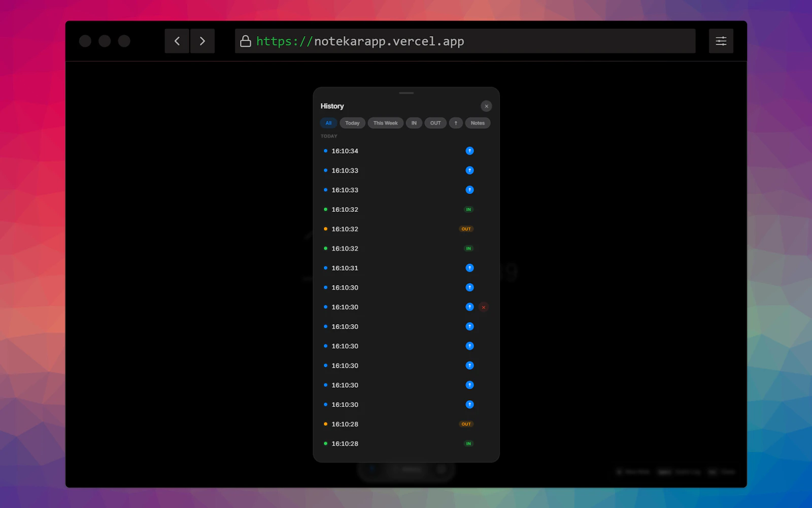Go back with the browser back arrow
The image size is (812, 508).
[177, 41]
